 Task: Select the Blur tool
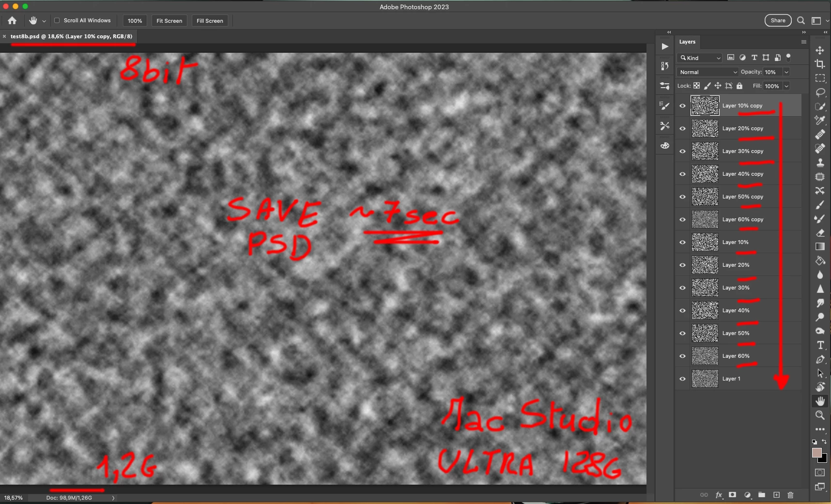(x=820, y=275)
